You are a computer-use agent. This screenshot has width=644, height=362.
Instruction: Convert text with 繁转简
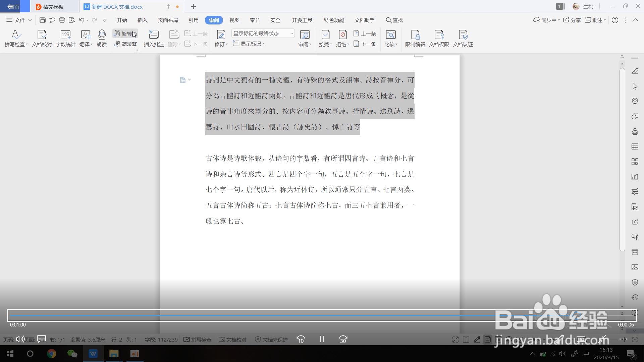125,34
